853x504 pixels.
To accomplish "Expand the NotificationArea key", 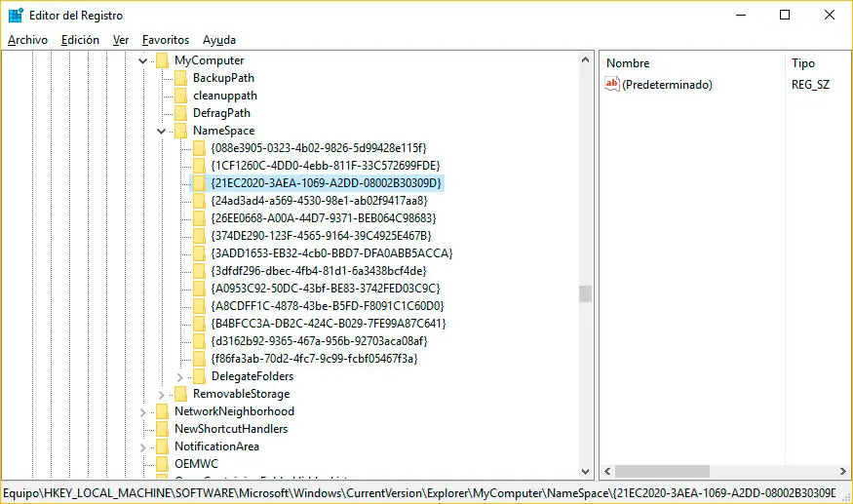I will tap(143, 447).
